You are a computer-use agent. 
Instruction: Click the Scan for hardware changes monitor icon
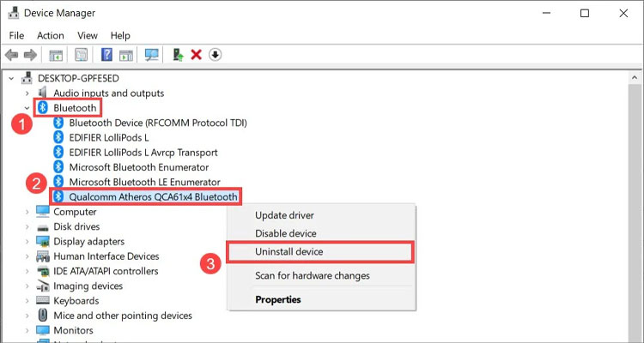[152, 55]
